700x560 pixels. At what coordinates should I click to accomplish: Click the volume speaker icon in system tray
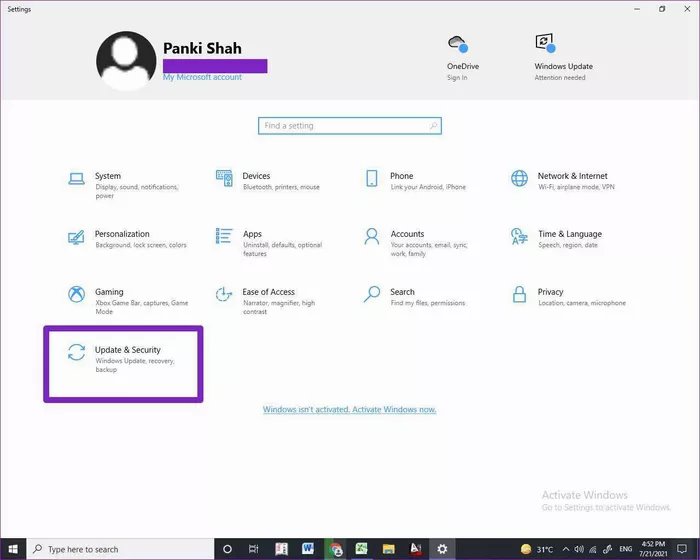pos(579,549)
